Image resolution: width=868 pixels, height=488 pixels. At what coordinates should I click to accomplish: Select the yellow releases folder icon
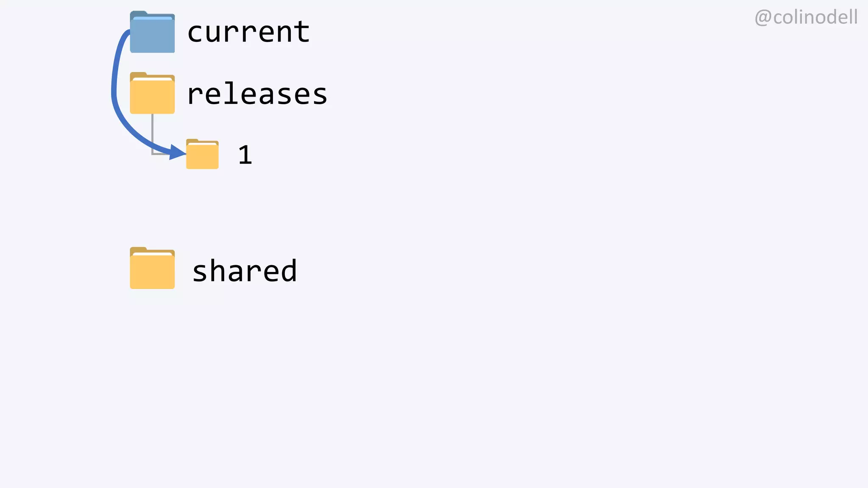pyautogui.click(x=152, y=96)
